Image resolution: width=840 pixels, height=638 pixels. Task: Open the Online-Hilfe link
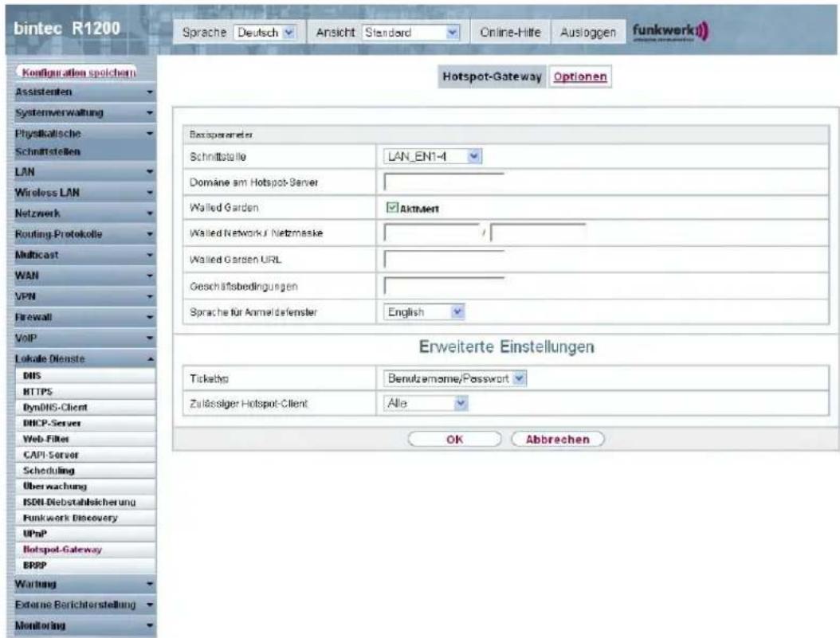pyautogui.click(x=510, y=32)
